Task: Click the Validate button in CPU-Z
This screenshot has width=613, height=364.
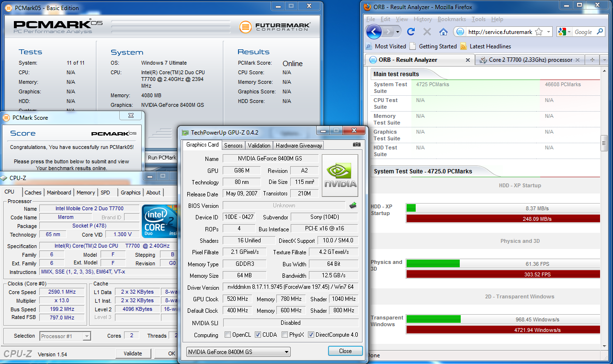Action: [133, 353]
